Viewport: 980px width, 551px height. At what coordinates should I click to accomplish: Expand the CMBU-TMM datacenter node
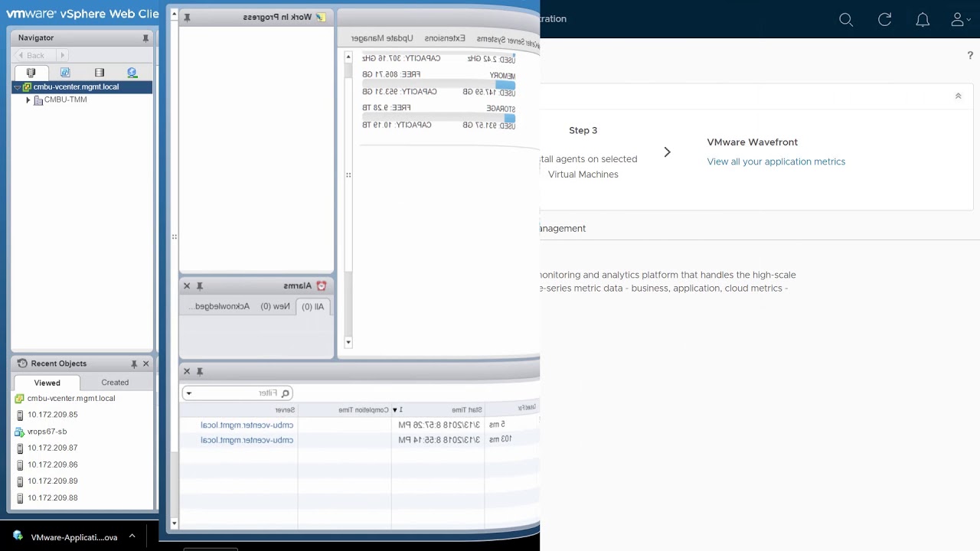(x=28, y=100)
